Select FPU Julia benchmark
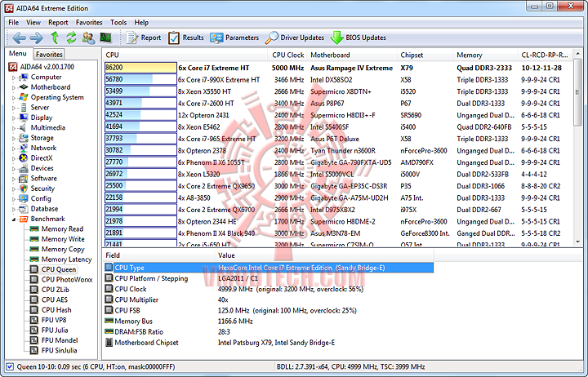The height and width of the screenshot is (377, 588). (x=55, y=330)
